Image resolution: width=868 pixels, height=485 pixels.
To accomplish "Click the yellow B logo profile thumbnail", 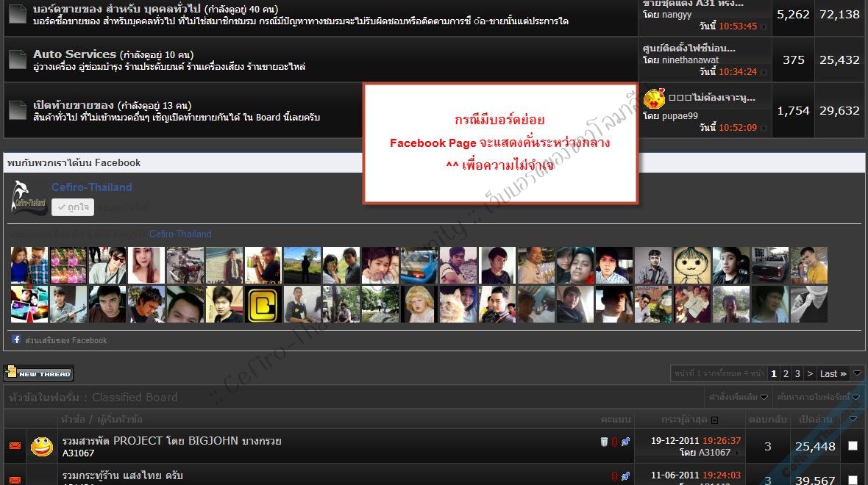I will coord(263,305).
